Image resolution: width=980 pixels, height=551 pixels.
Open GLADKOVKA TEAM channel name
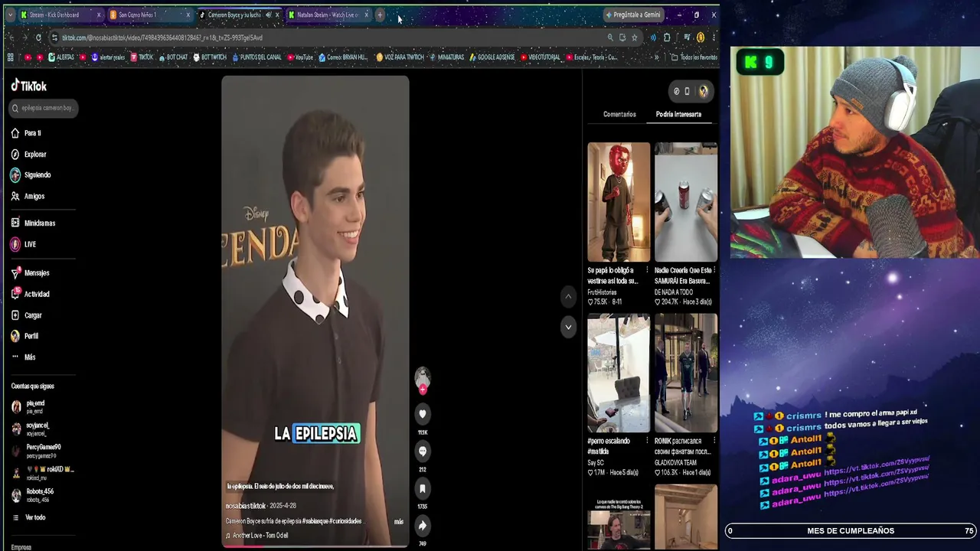click(675, 462)
